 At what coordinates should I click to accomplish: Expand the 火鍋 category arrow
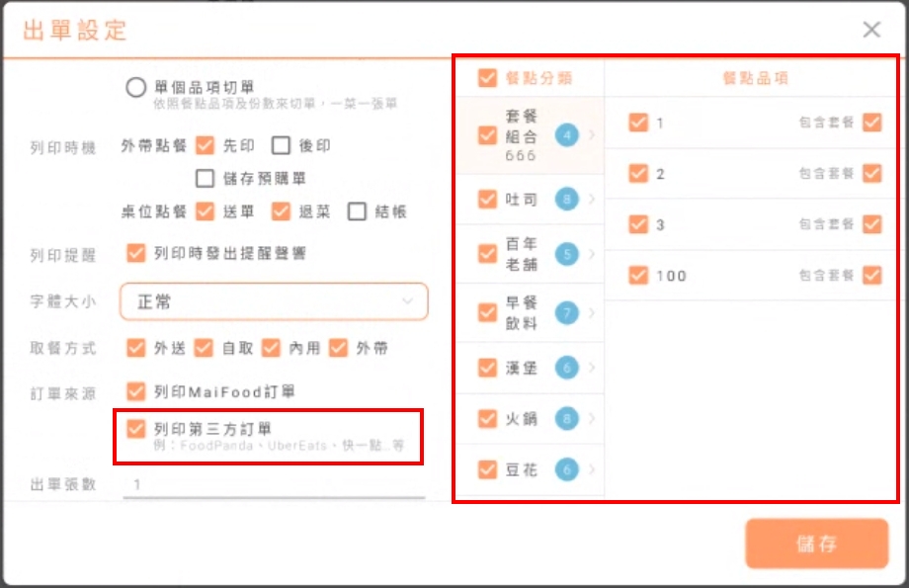(592, 418)
